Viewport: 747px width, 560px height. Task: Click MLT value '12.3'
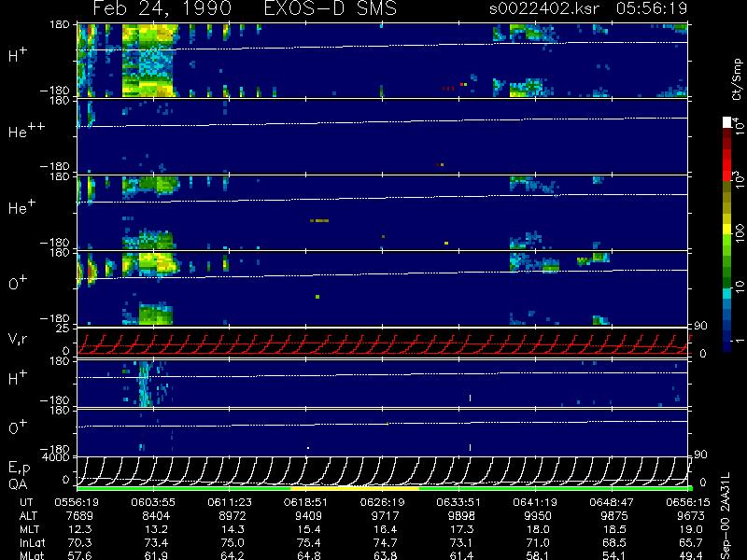coord(80,529)
